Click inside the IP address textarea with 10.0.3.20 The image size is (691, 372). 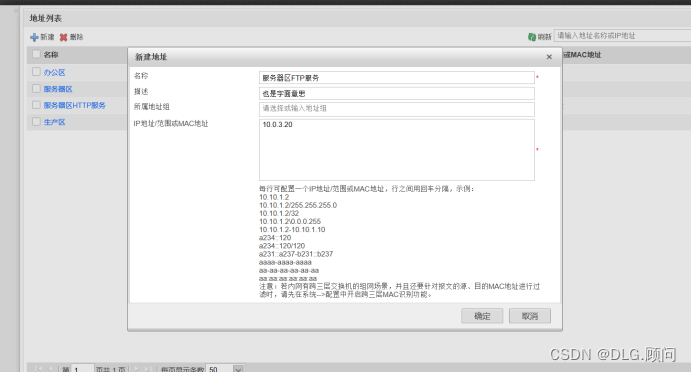(397, 150)
